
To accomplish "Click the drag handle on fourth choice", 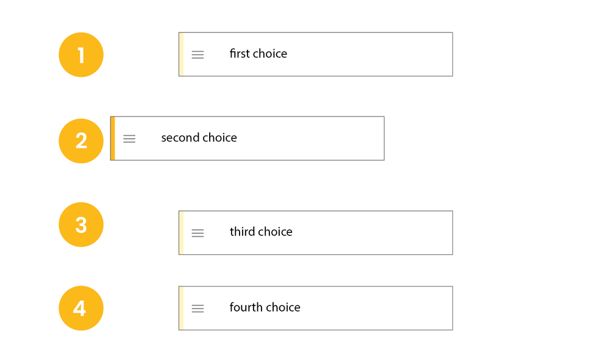I will [198, 309].
